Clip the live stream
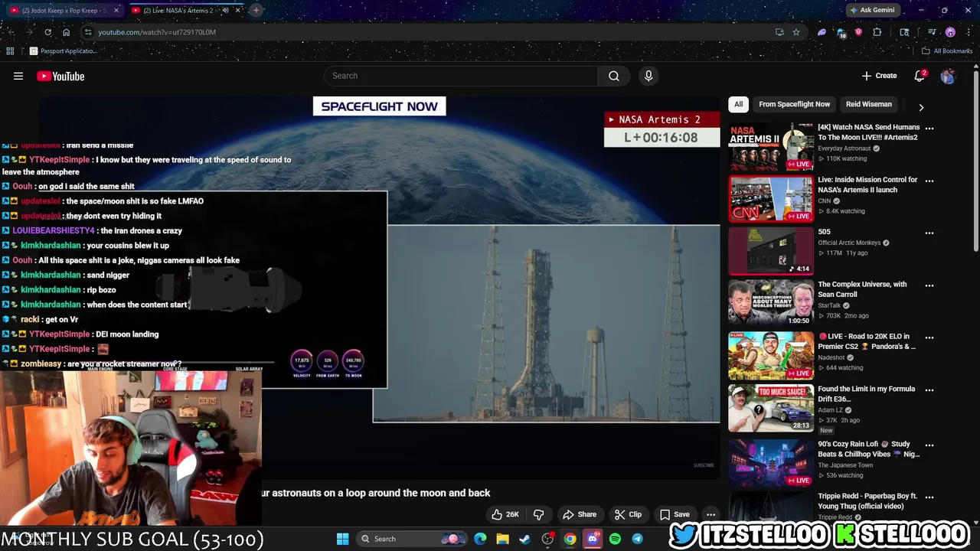Viewport: 980px width, 551px height. (x=628, y=514)
